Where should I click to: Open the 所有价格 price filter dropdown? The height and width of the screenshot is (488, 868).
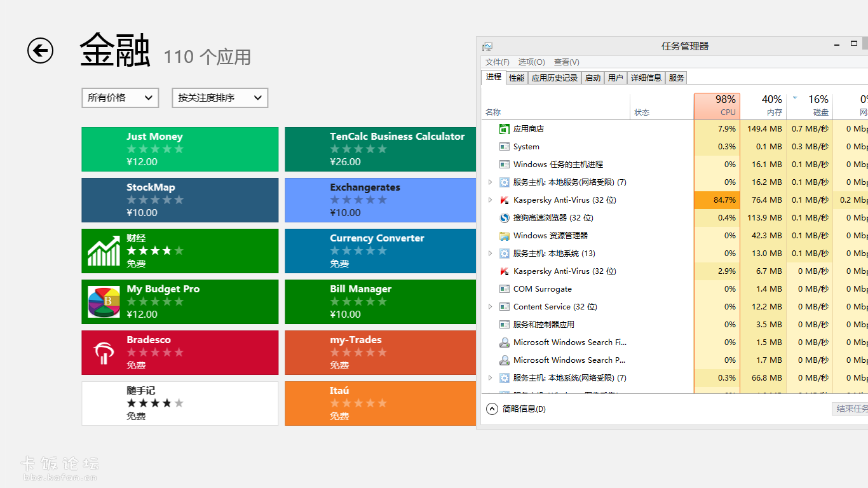coord(120,98)
